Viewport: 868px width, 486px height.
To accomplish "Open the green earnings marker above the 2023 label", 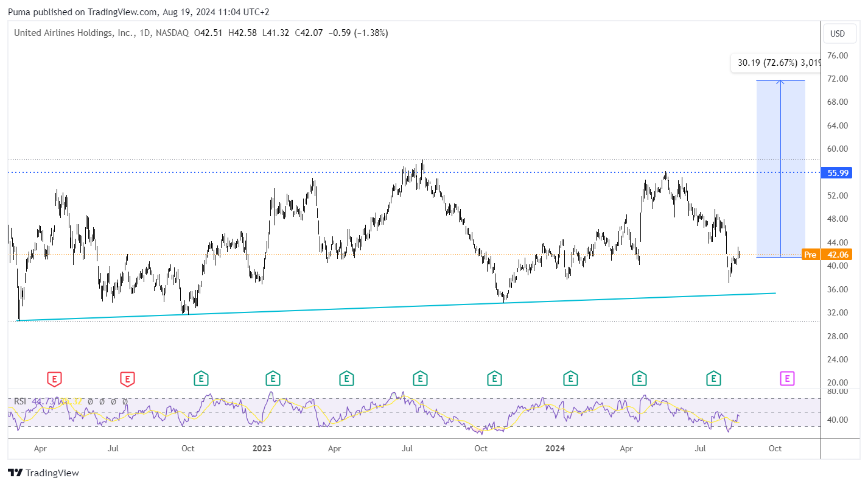I will (x=273, y=379).
